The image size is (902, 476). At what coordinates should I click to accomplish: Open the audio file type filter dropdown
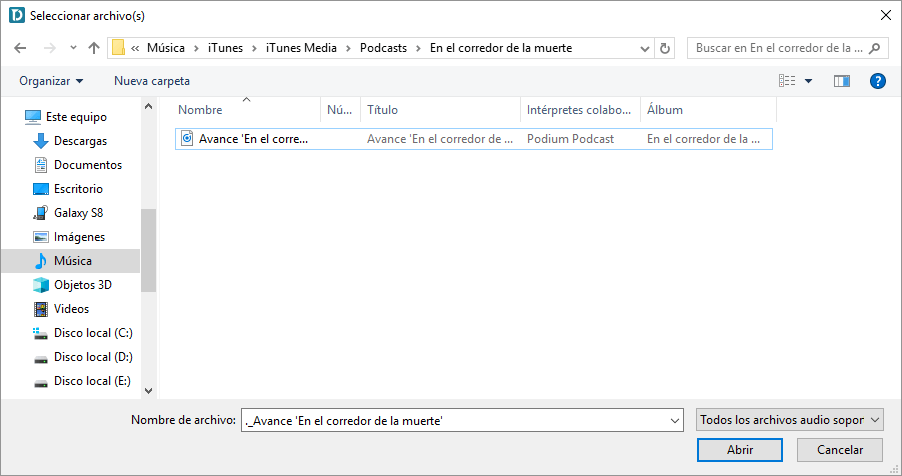click(x=789, y=420)
